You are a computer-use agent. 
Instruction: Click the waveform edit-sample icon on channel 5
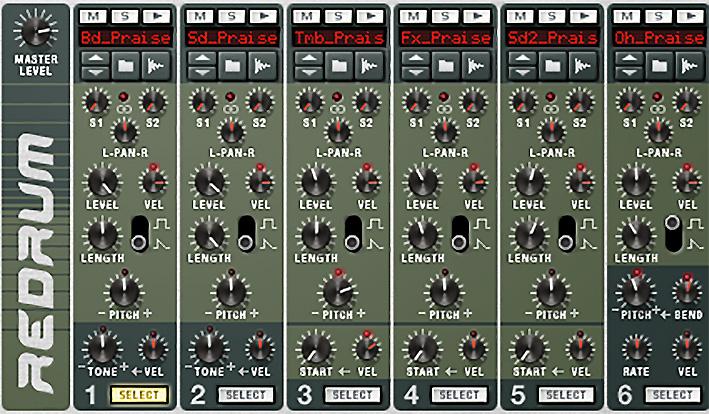click(x=583, y=66)
